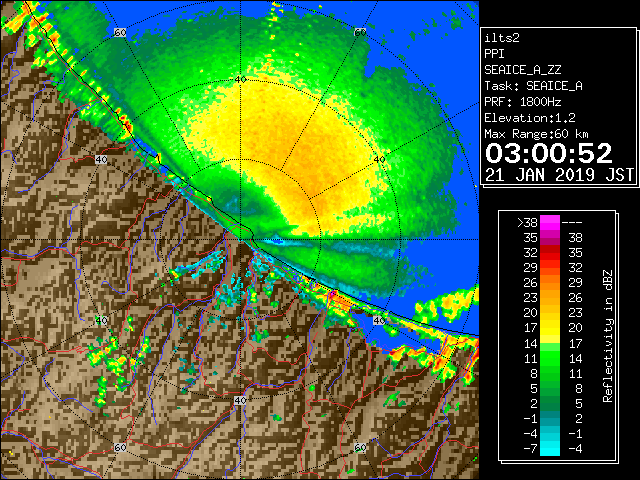
Task: Select the green swatch in the 11 to 14 row
Action: tap(550, 358)
